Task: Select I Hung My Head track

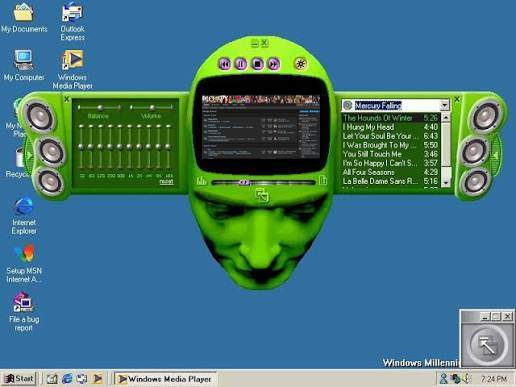Action: coord(390,127)
